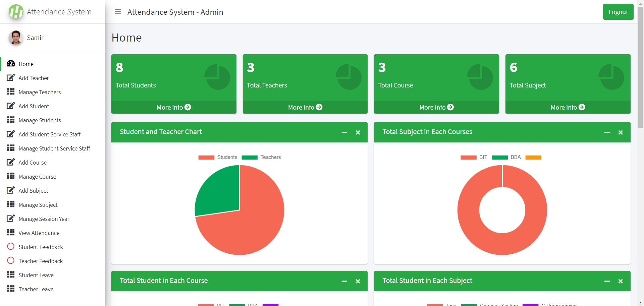Click the Add Course edit icon
This screenshot has width=644, height=306.
11,162
